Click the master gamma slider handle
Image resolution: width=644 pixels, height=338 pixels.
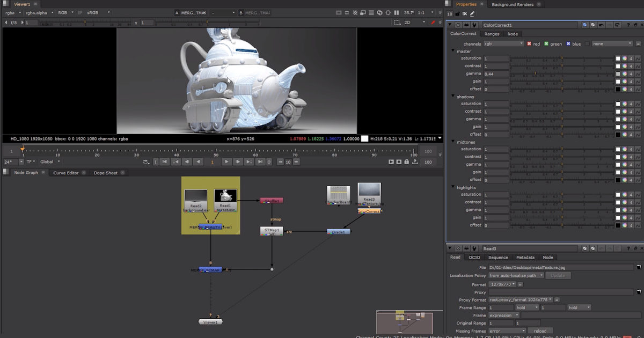click(536, 74)
